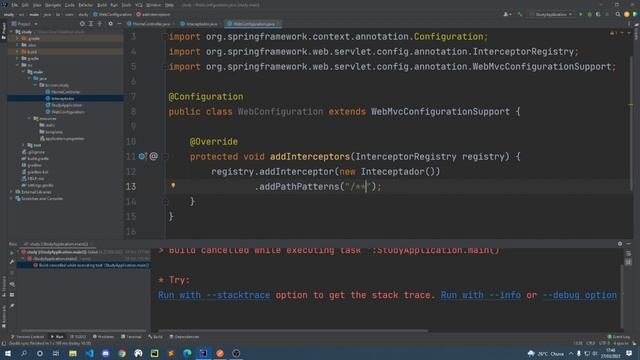
Task: Open the Edit menu
Action: click(x=25, y=5)
